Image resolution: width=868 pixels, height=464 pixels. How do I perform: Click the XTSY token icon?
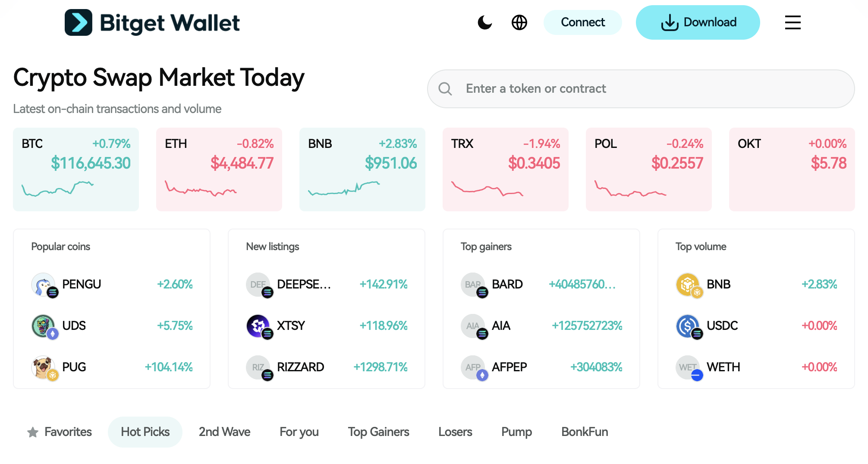pos(258,326)
